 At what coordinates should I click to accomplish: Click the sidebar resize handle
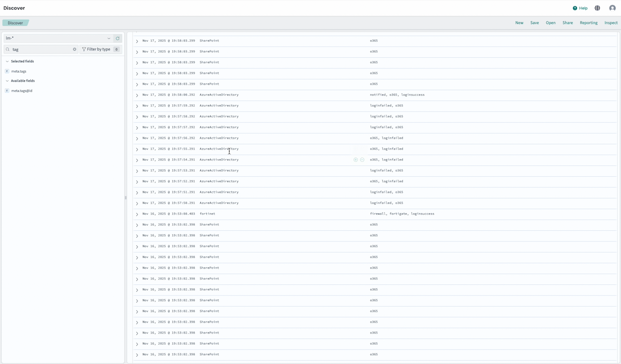[x=125, y=198]
